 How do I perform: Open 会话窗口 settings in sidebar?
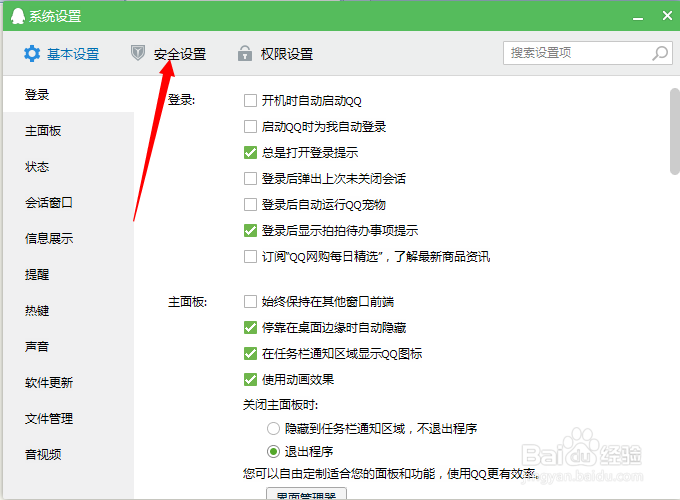click(x=69, y=203)
